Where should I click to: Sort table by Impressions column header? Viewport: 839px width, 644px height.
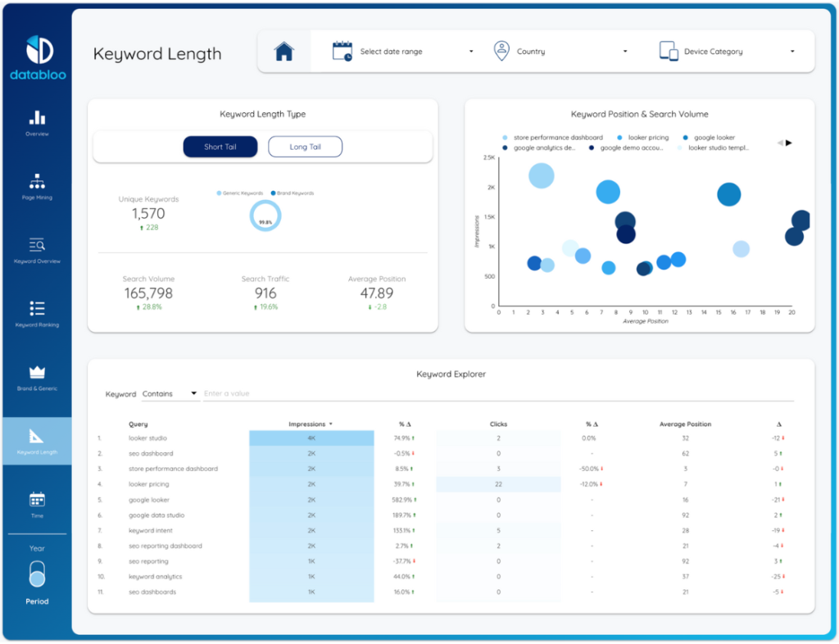click(311, 424)
